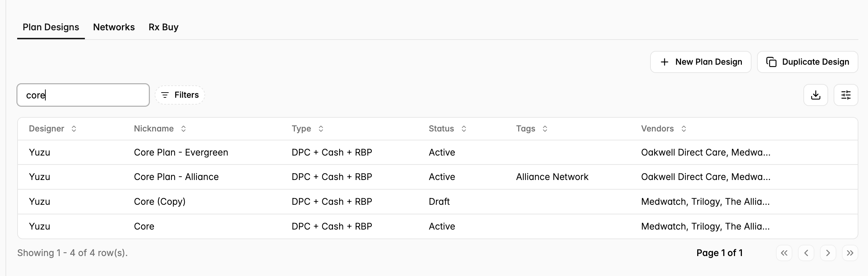The height and width of the screenshot is (276, 868).
Task: Sort by the Nickname column
Action: [x=160, y=129]
